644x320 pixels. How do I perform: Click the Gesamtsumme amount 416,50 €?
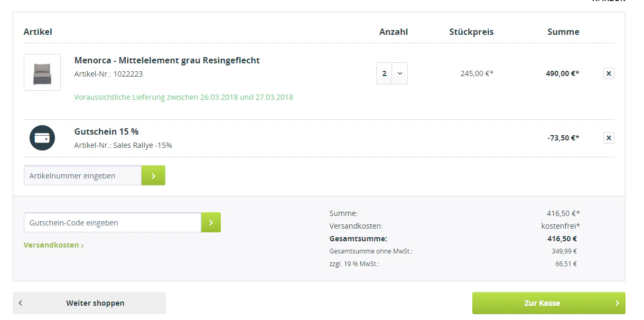562,239
